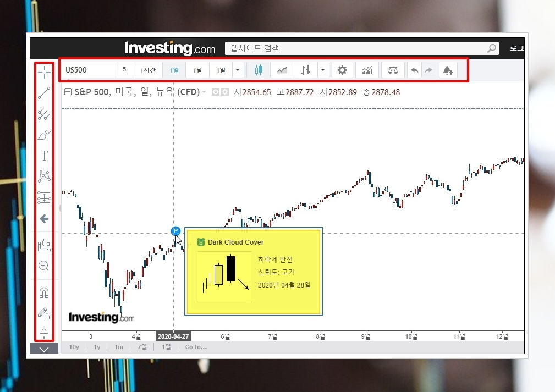
Task: Open the chart type dropdown arrow
Action: click(323, 70)
